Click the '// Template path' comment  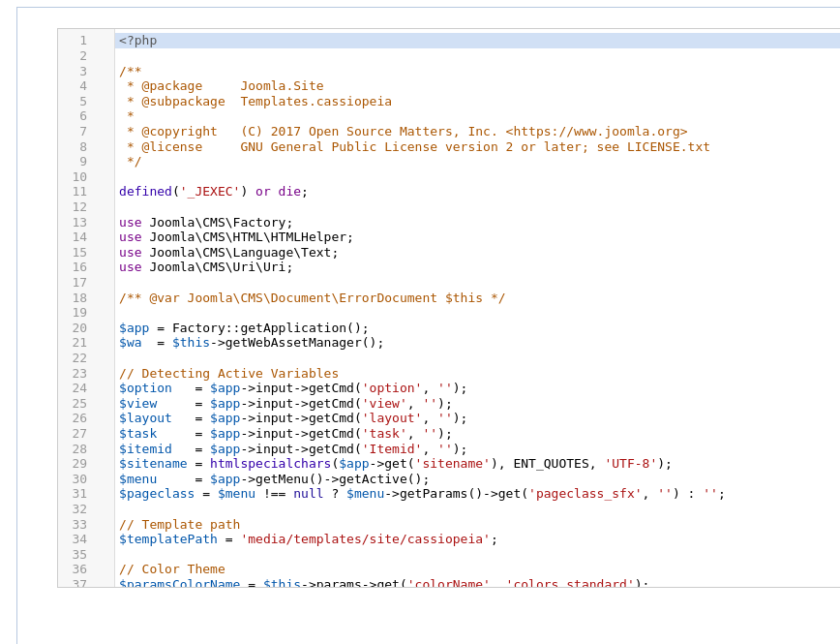pos(179,525)
